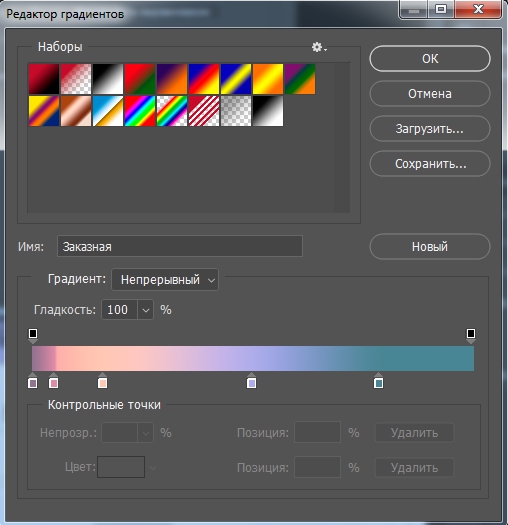
Task: Select the black to white preset in the second row
Action: click(x=268, y=111)
